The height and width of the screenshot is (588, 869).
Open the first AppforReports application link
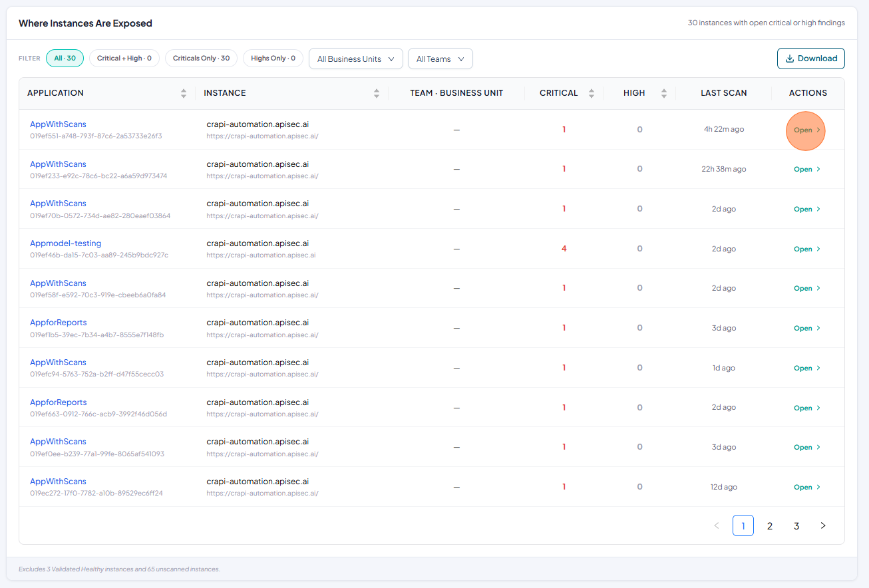pos(59,323)
